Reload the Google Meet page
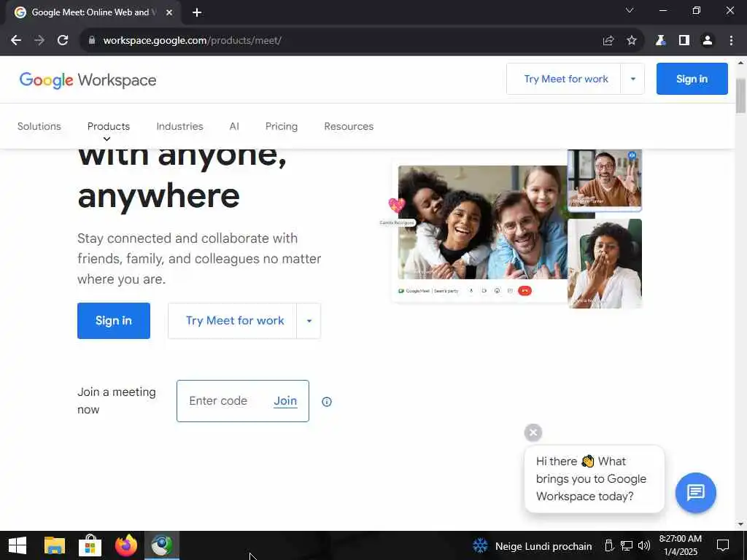Viewport: 747px width, 560px height. (63, 41)
